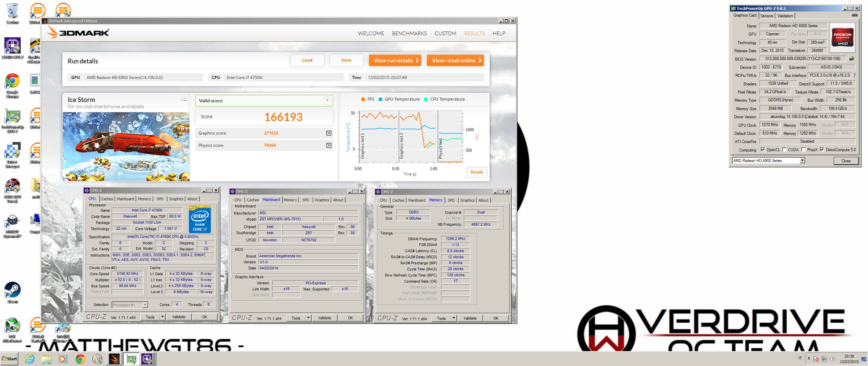This screenshot has height=366, width=868.
Task: Expand the Physics score details
Action: pos(329,145)
